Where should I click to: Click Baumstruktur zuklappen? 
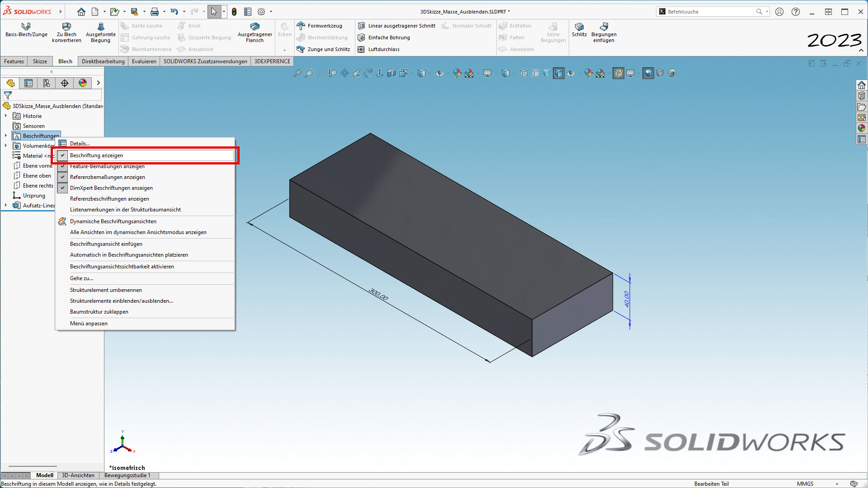[x=145, y=312]
